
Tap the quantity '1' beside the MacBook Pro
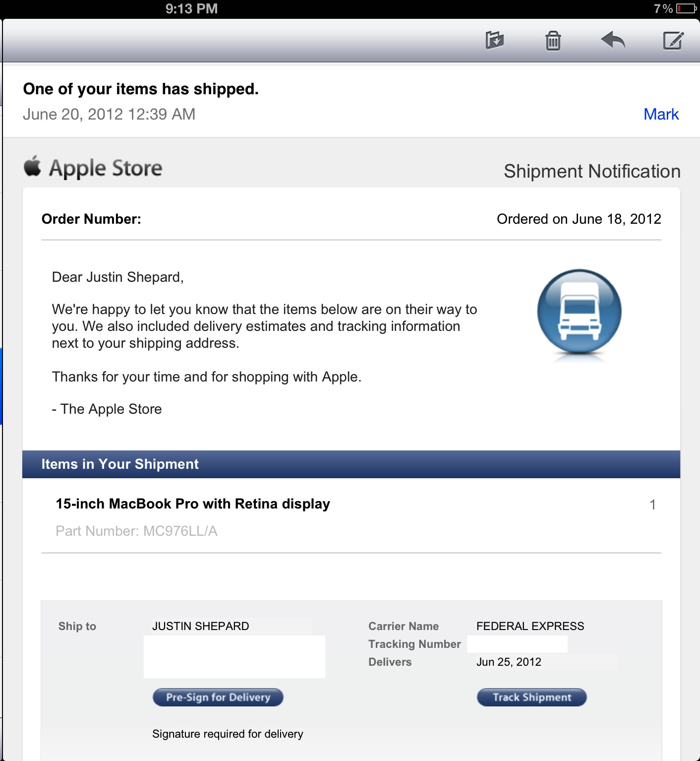coord(653,505)
